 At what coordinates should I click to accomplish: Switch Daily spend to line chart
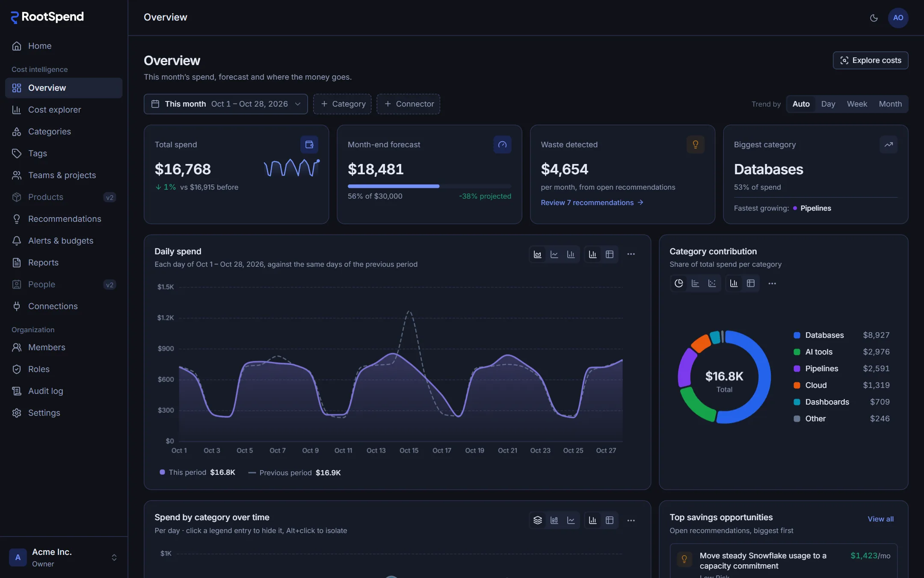click(554, 254)
